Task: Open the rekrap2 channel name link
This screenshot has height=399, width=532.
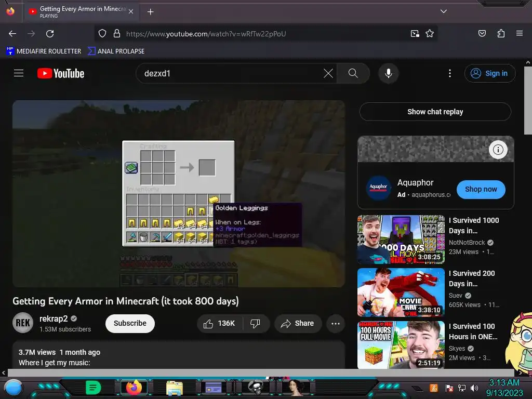Action: (54, 318)
